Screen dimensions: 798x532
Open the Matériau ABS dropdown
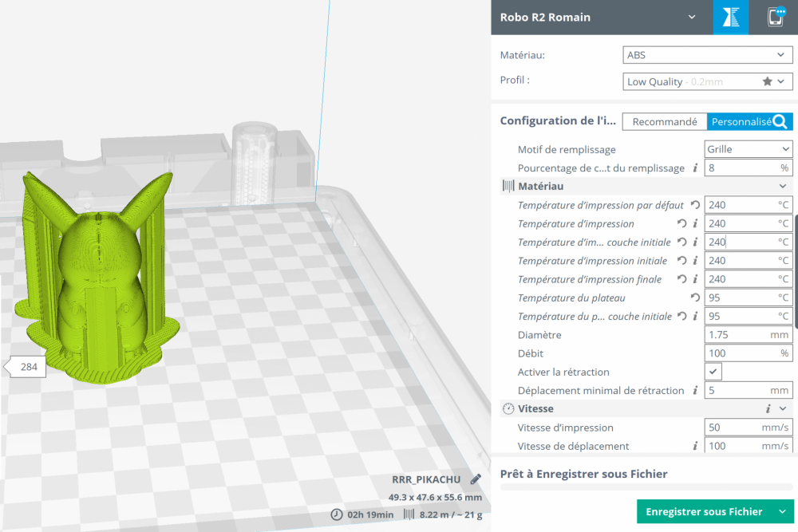click(707, 55)
